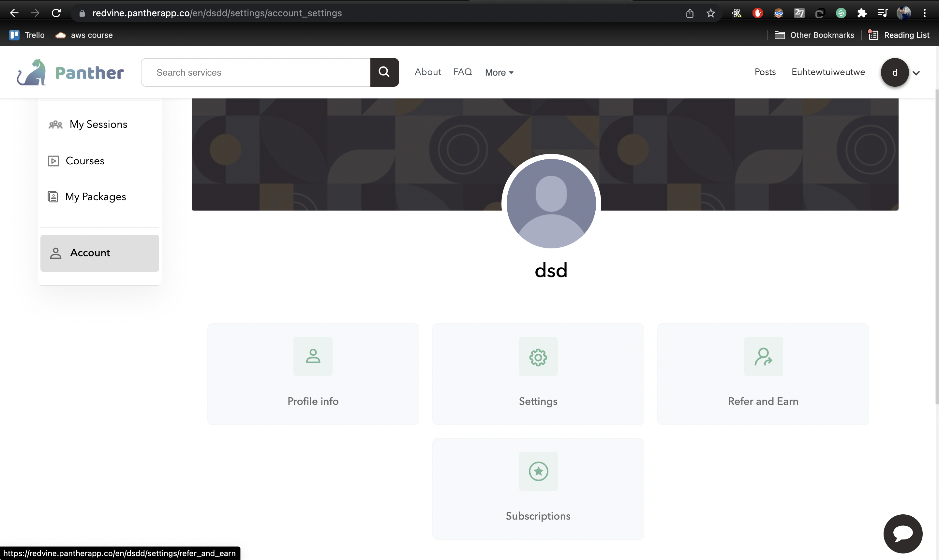
Task: Click the My Packages document icon
Action: click(x=53, y=197)
